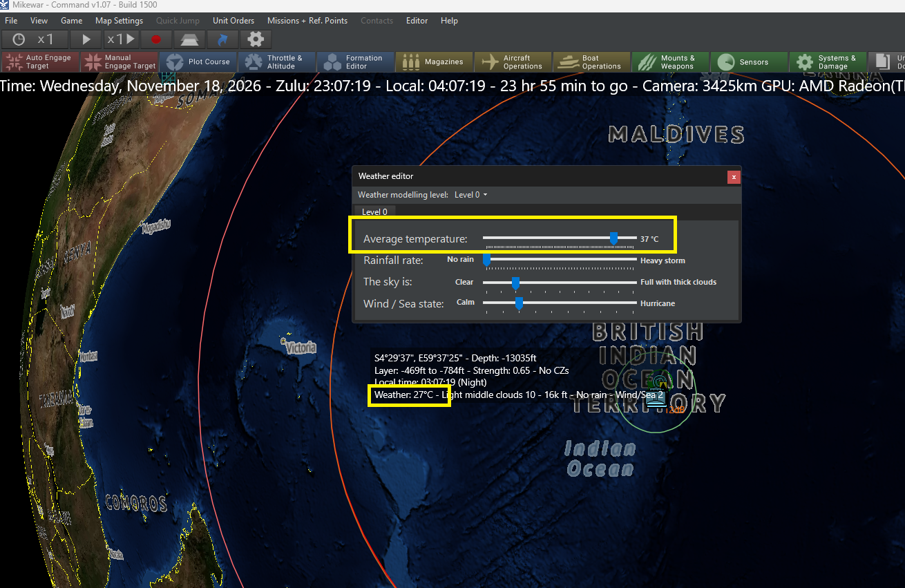Open the Editor menu
The height and width of the screenshot is (588, 905).
pos(417,21)
